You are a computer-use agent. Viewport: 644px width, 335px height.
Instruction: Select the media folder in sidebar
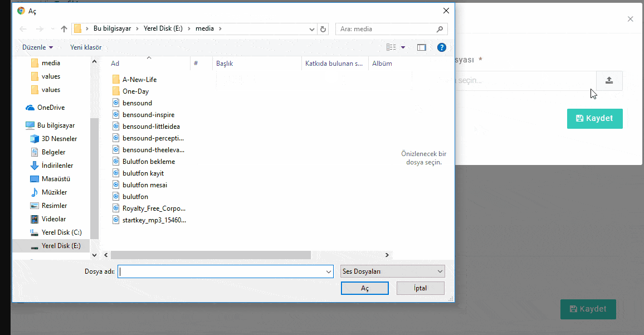pyautogui.click(x=46, y=63)
